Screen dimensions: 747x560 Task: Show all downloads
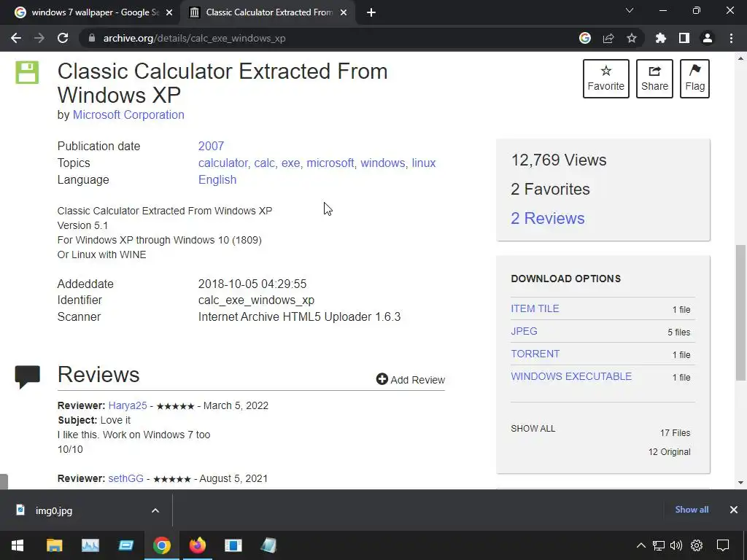tap(692, 510)
